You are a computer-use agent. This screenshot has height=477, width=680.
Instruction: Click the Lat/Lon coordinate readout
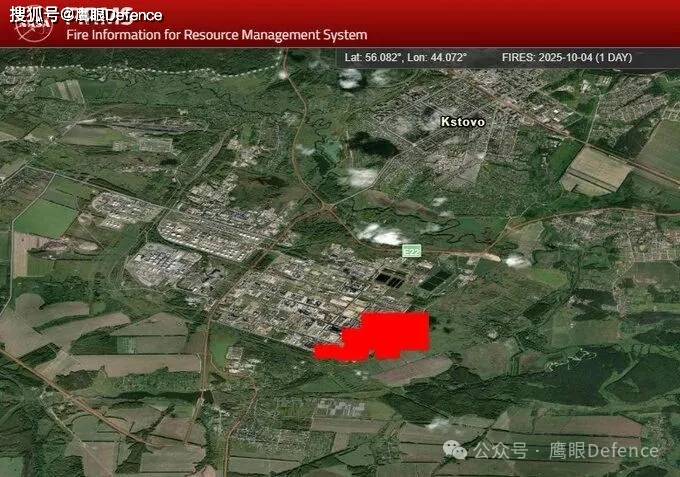coord(405,58)
